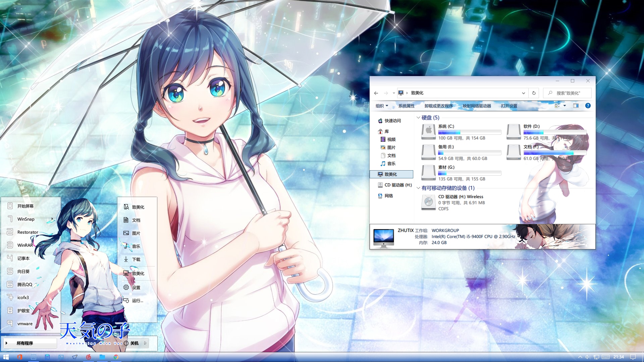Open the blue folder taskbar icon
644x362 pixels.
pyautogui.click(x=102, y=357)
